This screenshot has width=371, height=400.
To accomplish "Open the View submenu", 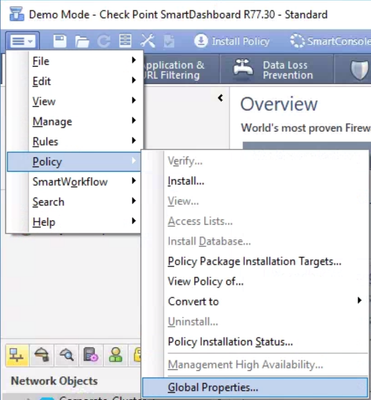I will pos(75,101).
